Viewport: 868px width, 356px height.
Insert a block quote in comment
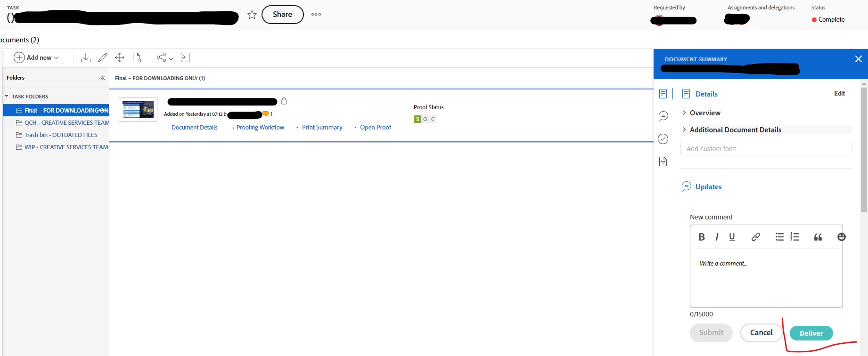[x=818, y=237]
